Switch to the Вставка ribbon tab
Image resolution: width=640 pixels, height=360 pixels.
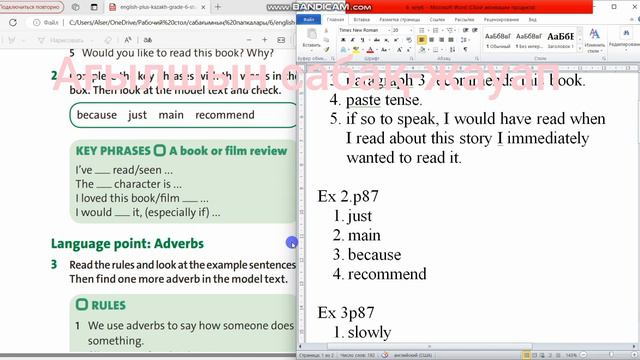click(362, 19)
